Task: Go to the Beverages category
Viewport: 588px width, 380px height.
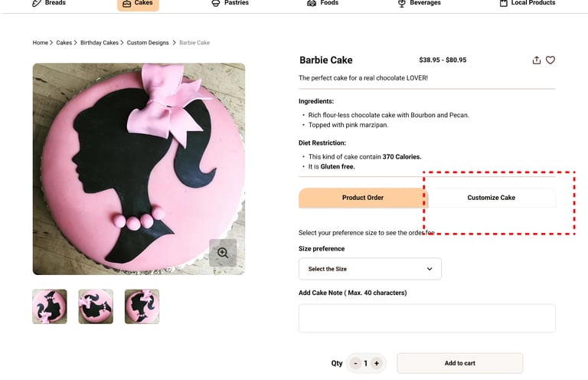Action: [x=420, y=3]
